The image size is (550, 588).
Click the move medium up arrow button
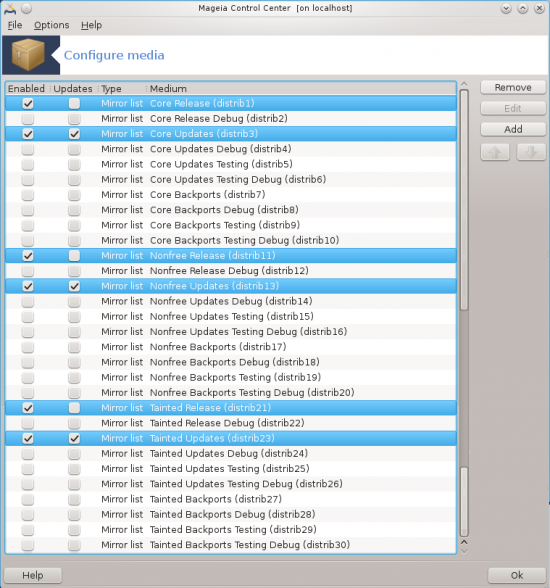pyautogui.click(x=495, y=152)
